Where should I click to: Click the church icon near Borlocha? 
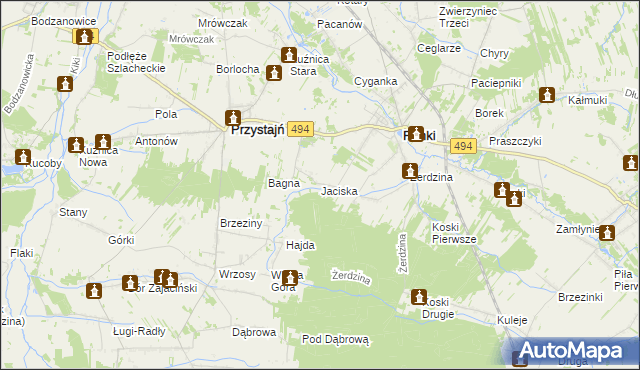(274, 73)
